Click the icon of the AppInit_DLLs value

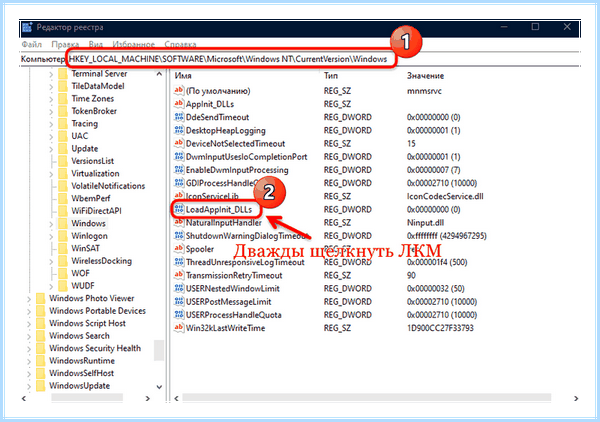tap(179, 103)
